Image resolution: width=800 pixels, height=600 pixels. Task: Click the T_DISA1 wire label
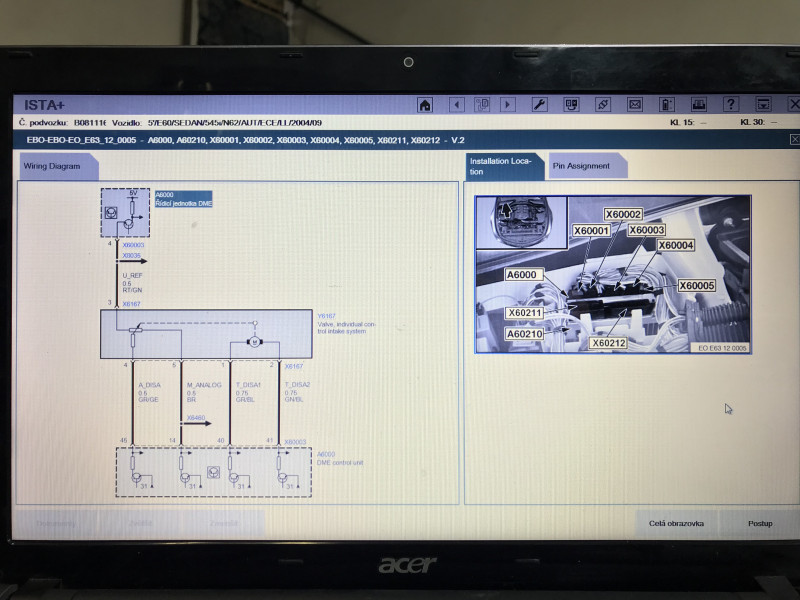248,385
